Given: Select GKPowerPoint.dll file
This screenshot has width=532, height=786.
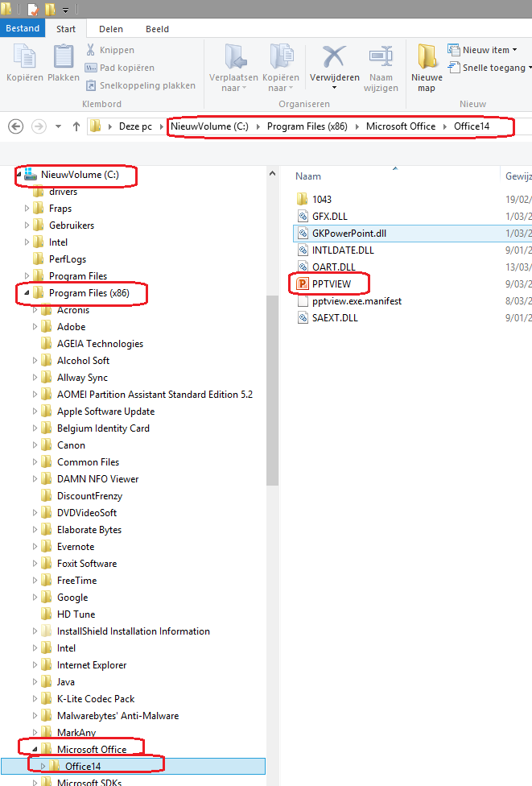Looking at the screenshot, I should (x=349, y=233).
